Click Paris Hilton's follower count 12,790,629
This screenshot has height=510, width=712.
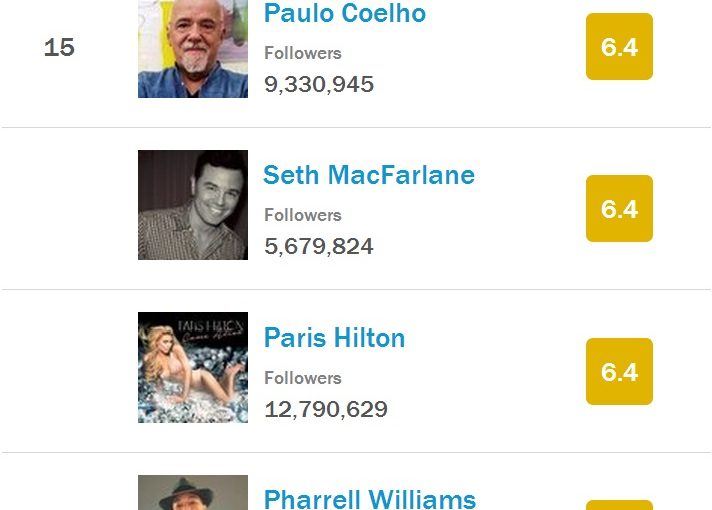[x=326, y=409]
